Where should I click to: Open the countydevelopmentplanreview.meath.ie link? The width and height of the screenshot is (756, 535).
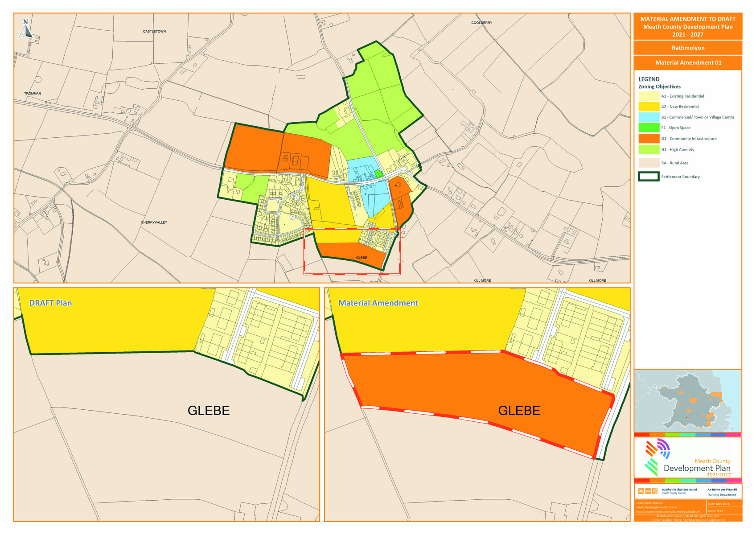point(667,512)
